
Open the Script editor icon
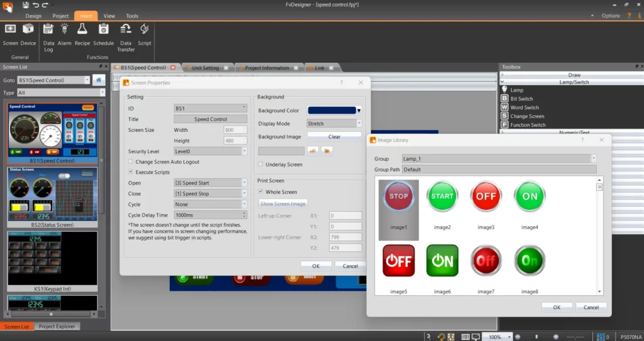tap(145, 30)
